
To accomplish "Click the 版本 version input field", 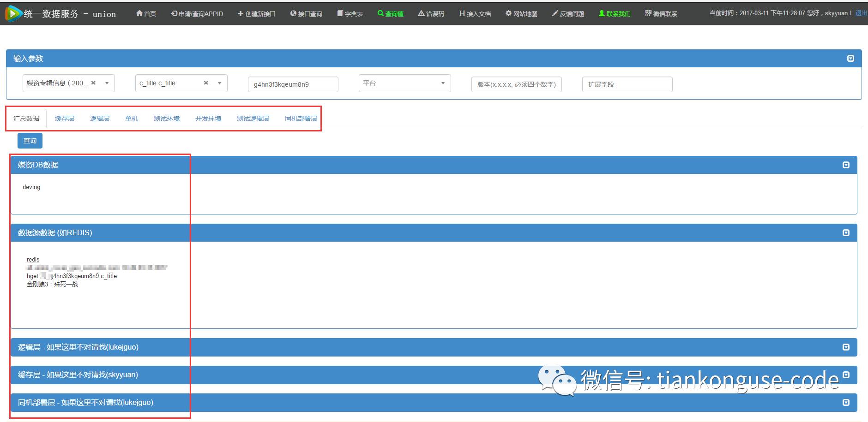I will pyautogui.click(x=516, y=84).
